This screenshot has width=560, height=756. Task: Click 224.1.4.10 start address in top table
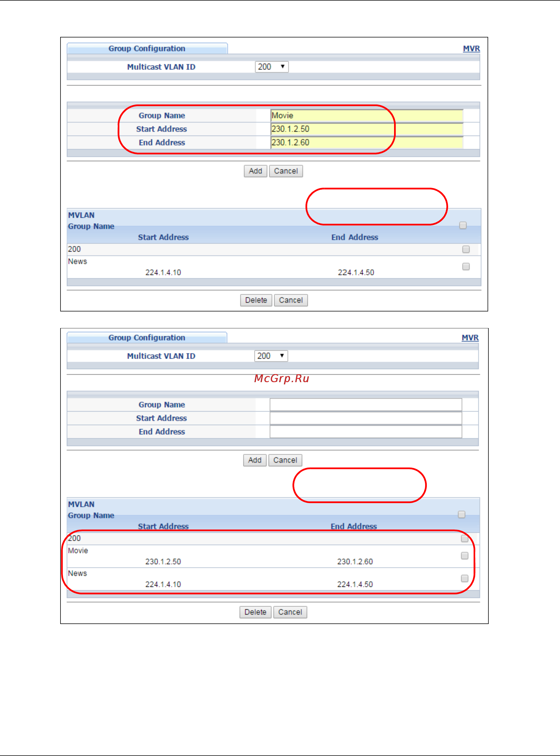pos(163,273)
